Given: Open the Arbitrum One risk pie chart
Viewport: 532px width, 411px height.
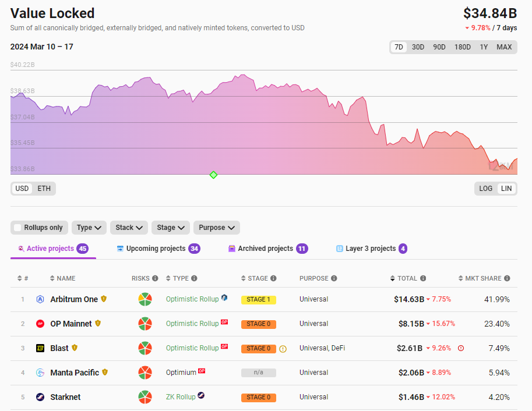Looking at the screenshot, I should tap(145, 299).
